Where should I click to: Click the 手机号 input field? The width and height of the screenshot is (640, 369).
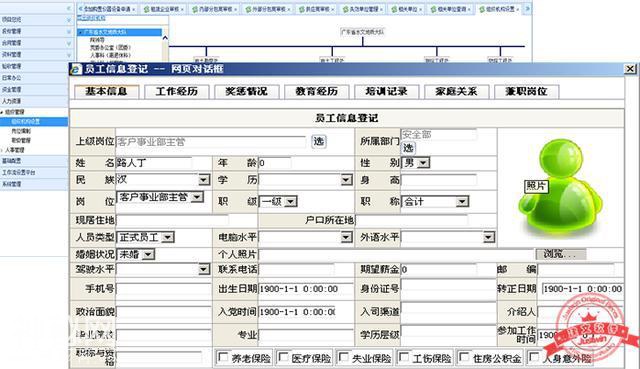(x=164, y=289)
